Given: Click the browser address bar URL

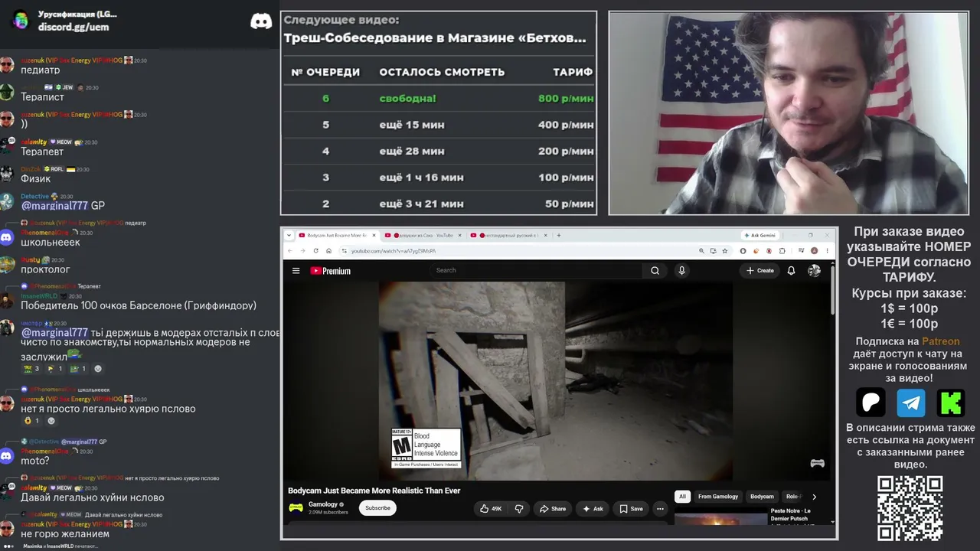Looking at the screenshot, I should click(x=394, y=251).
